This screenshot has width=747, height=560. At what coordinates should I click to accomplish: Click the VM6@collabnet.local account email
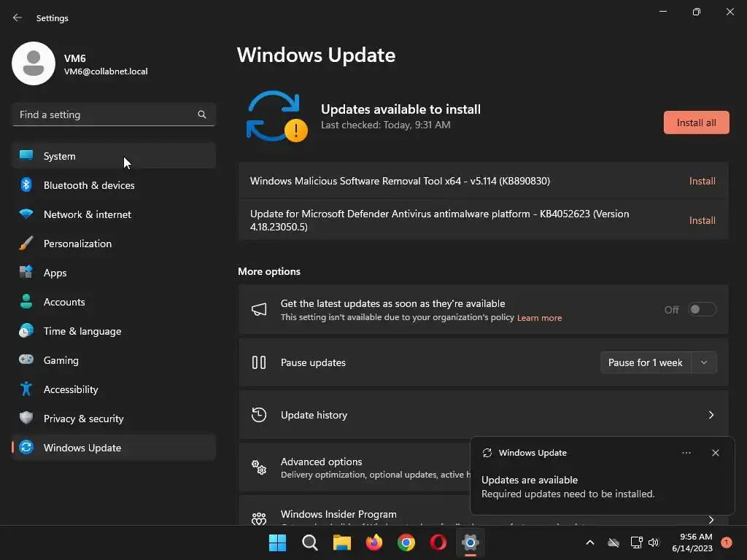tap(106, 71)
